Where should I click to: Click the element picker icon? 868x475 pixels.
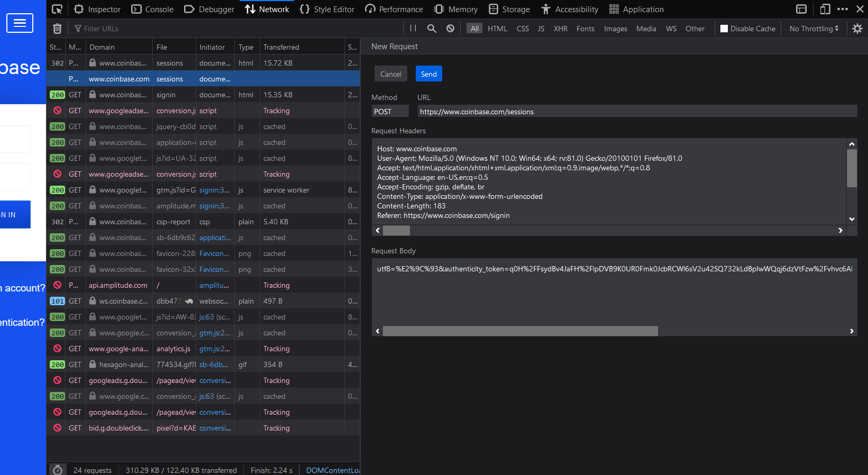tap(57, 9)
